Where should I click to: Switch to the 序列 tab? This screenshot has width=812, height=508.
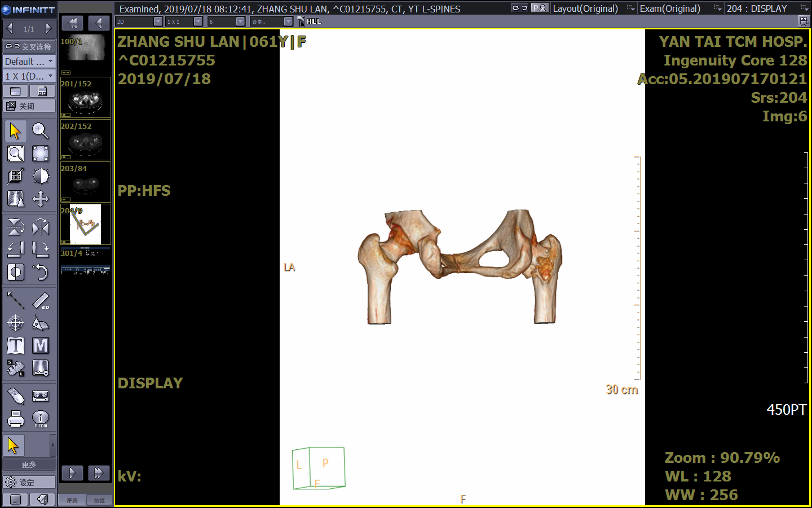click(x=72, y=500)
